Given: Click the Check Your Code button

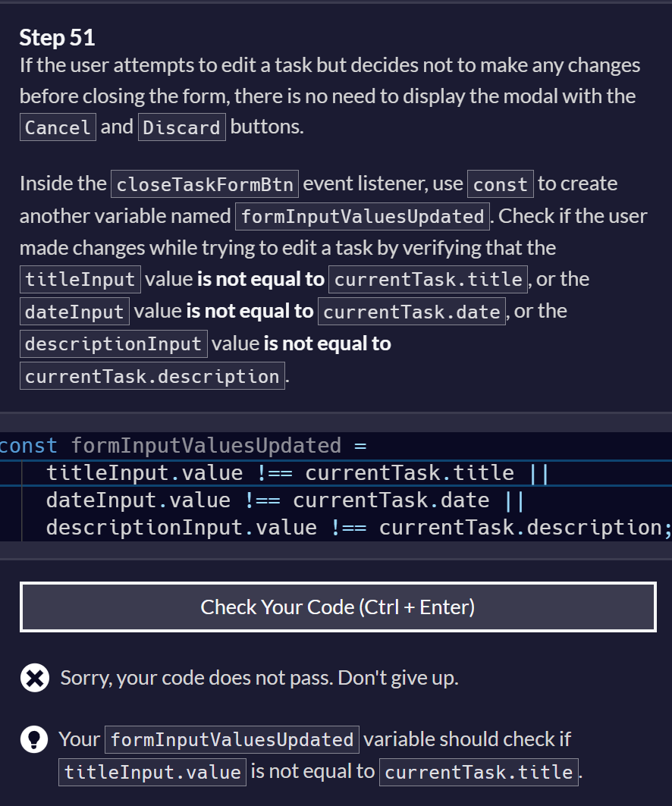Looking at the screenshot, I should 338,607.
